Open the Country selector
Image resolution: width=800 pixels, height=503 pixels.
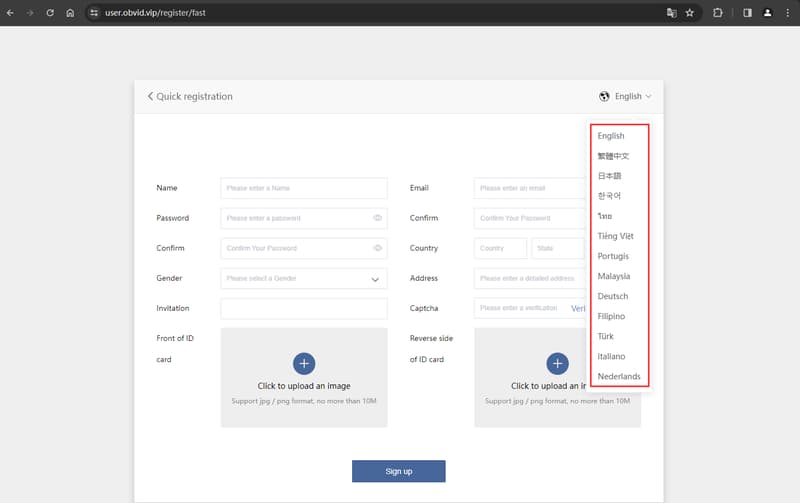pyautogui.click(x=501, y=248)
